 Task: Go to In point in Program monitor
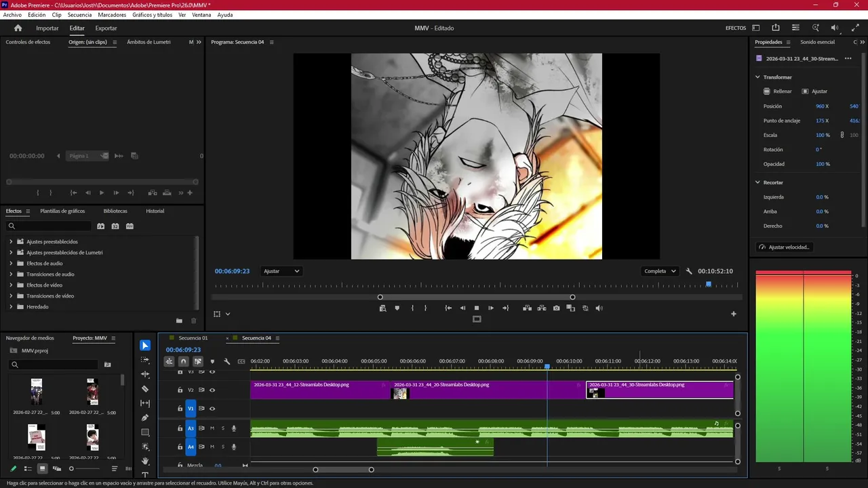click(448, 308)
